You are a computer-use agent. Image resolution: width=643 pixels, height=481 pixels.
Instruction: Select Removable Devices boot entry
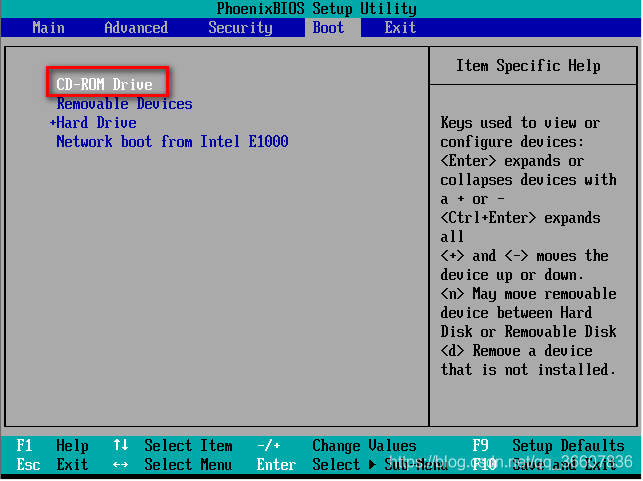124,104
